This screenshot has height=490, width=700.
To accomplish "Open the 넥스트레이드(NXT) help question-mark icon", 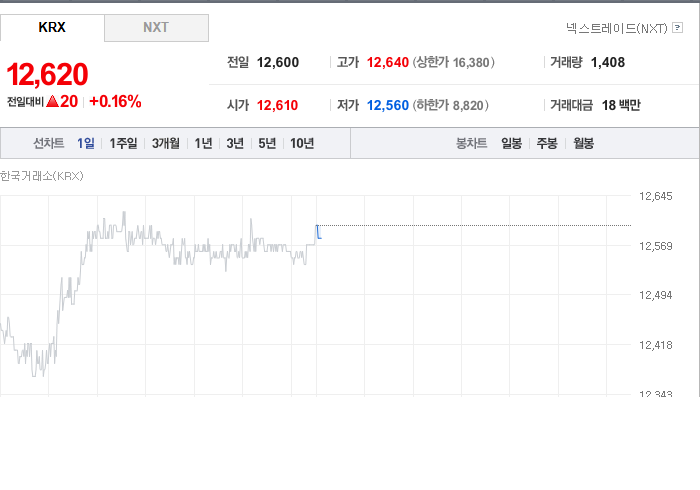I will [677, 28].
